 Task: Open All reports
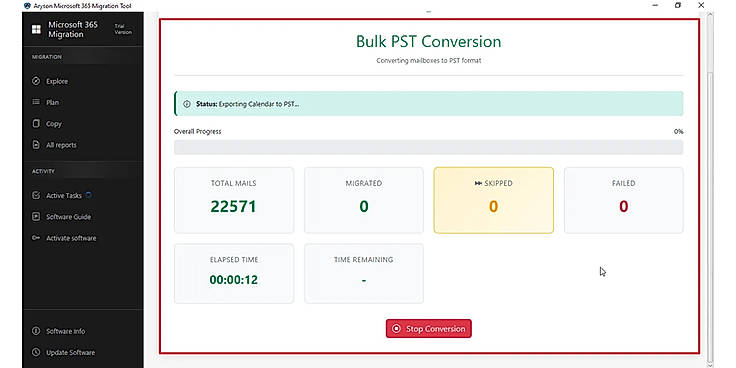(61, 145)
